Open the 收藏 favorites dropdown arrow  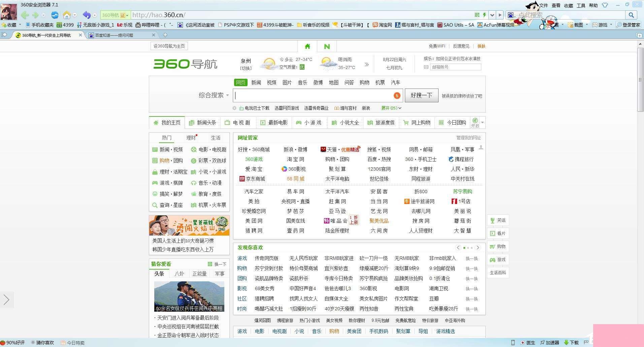(x=20, y=25)
